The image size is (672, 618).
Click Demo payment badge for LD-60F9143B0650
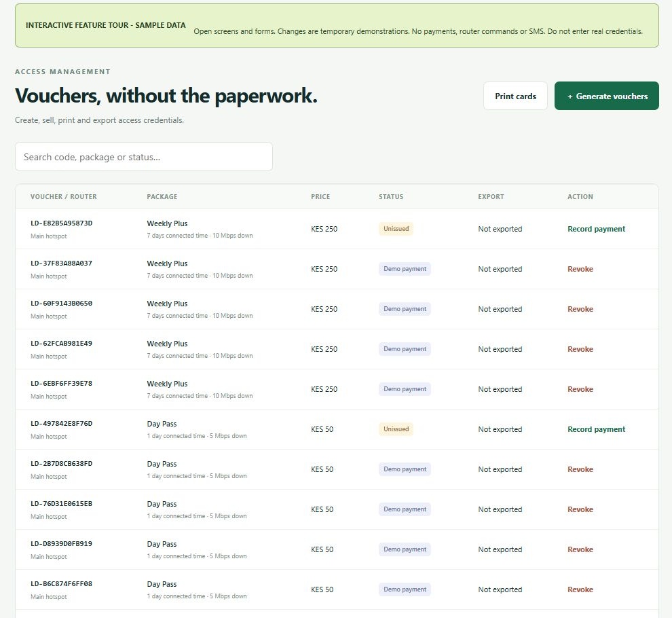point(405,309)
